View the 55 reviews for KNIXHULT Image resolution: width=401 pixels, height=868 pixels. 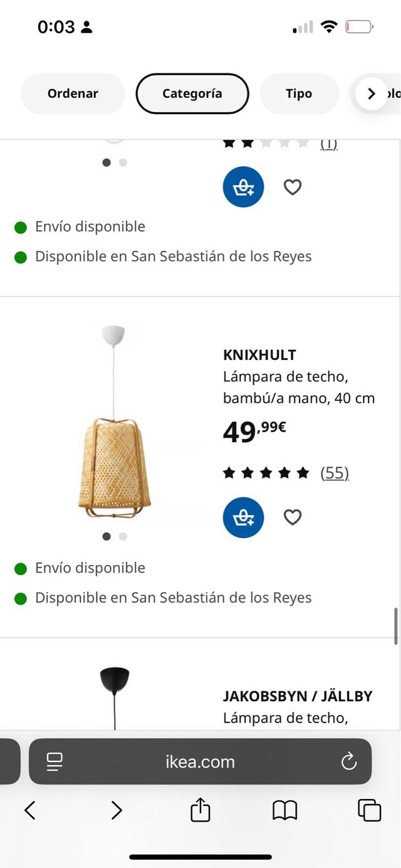click(334, 473)
